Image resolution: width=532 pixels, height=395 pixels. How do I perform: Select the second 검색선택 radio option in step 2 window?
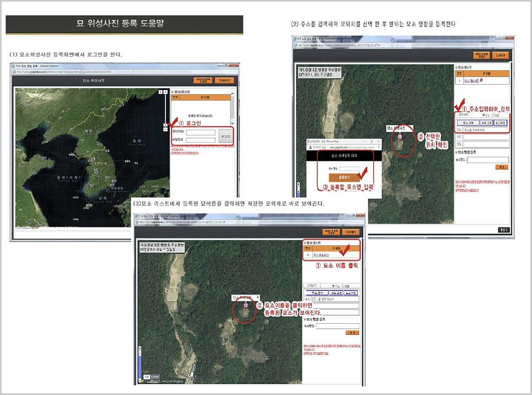coord(493,115)
